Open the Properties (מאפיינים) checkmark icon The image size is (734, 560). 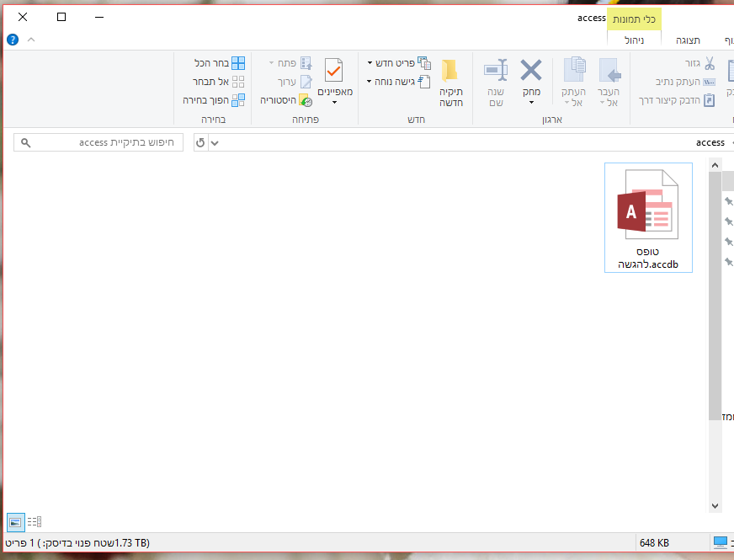334,70
